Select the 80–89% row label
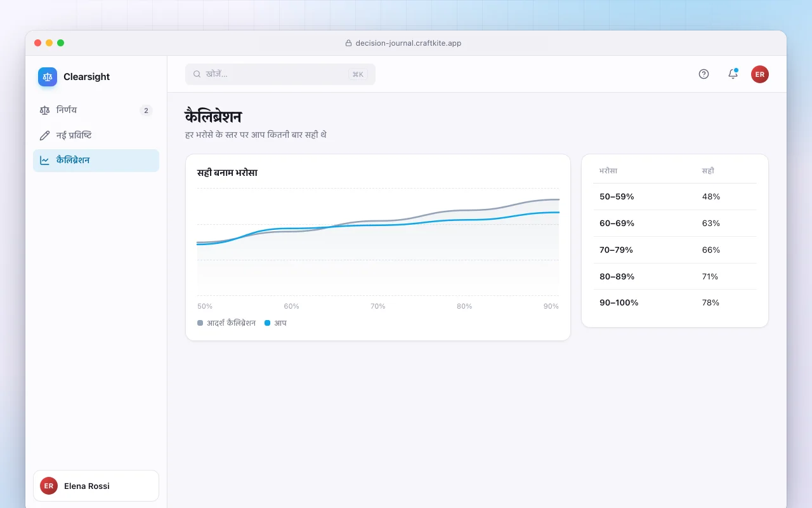 617,277
